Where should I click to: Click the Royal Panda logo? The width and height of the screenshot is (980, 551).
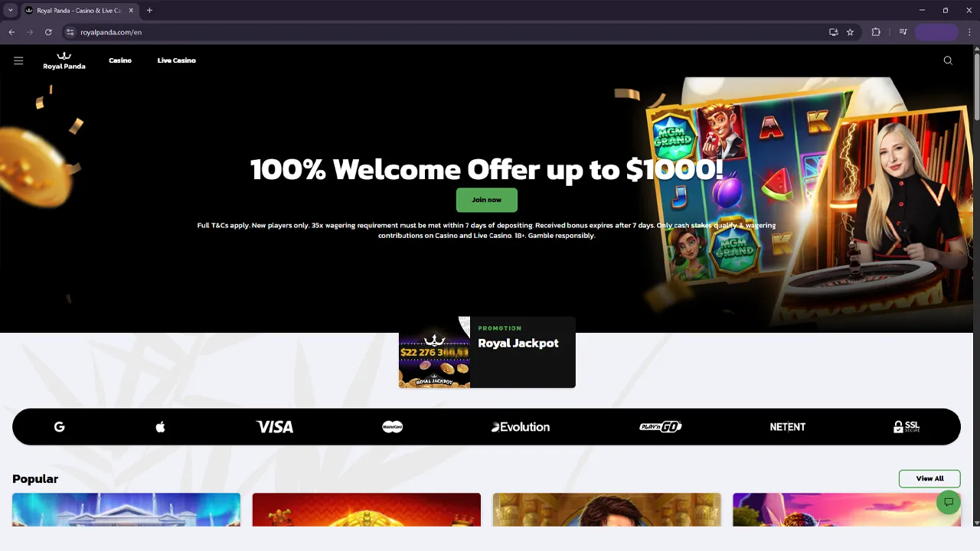tap(64, 60)
